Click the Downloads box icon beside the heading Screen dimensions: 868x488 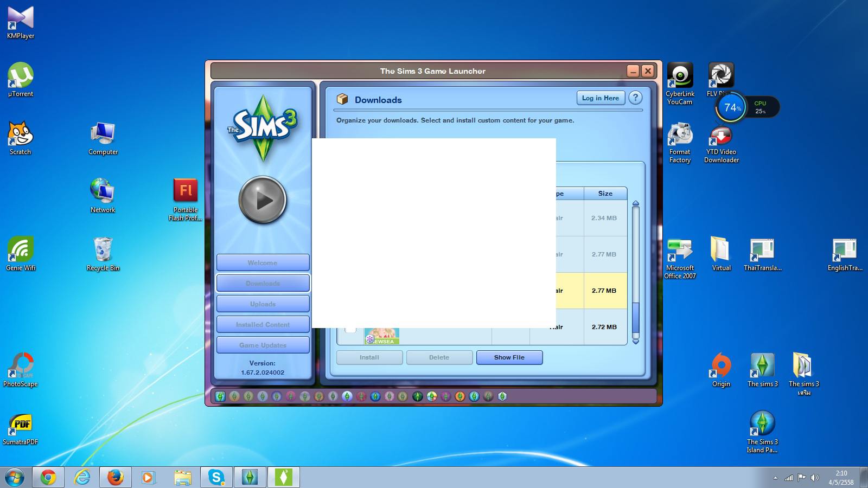tap(342, 99)
